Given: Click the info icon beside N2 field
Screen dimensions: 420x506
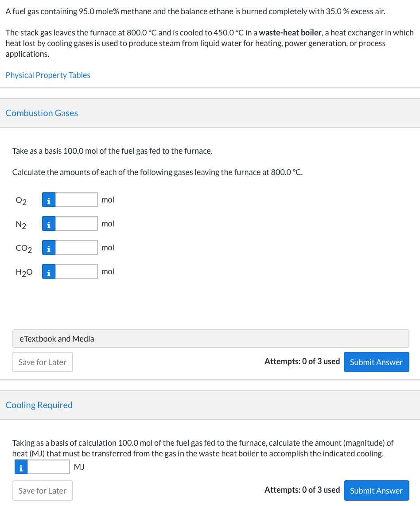Looking at the screenshot, I should click(x=49, y=224).
